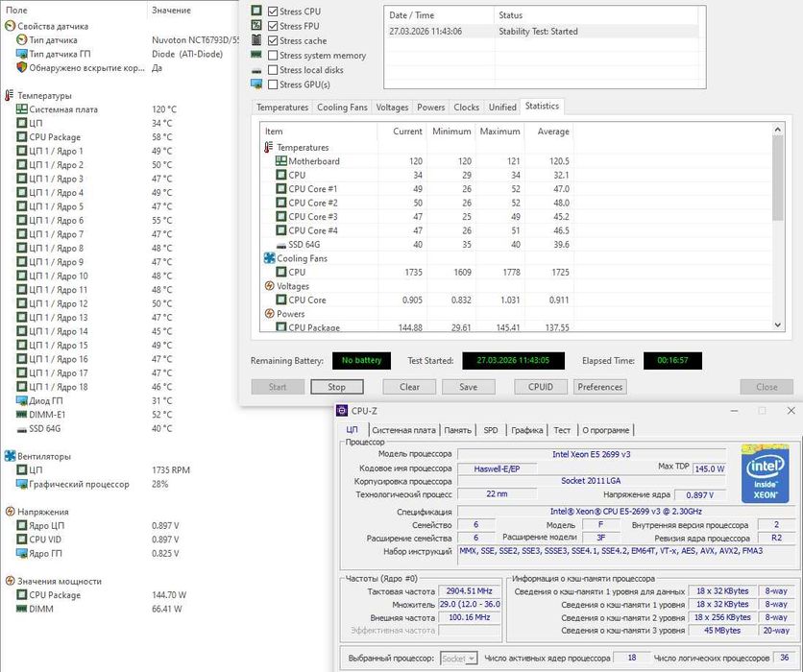Click the Temperatures thermometer icon in the left panel
Image resolution: width=803 pixels, height=672 pixels.
(10, 95)
